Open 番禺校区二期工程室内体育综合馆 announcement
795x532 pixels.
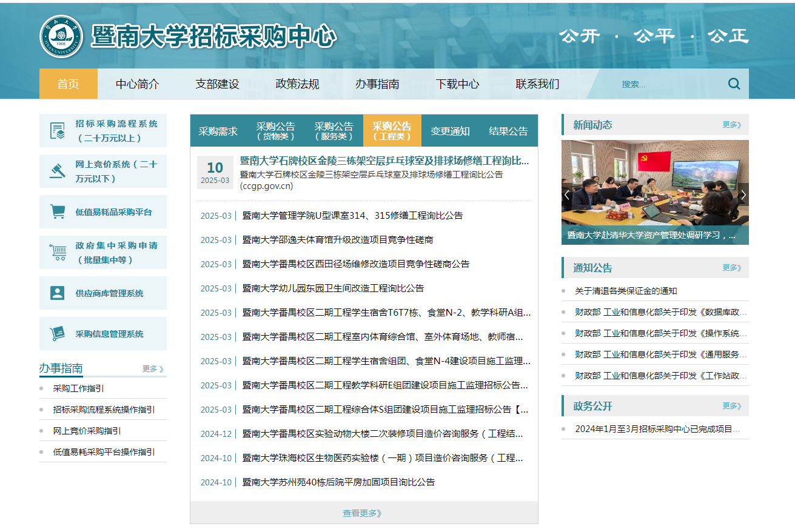[383, 336]
